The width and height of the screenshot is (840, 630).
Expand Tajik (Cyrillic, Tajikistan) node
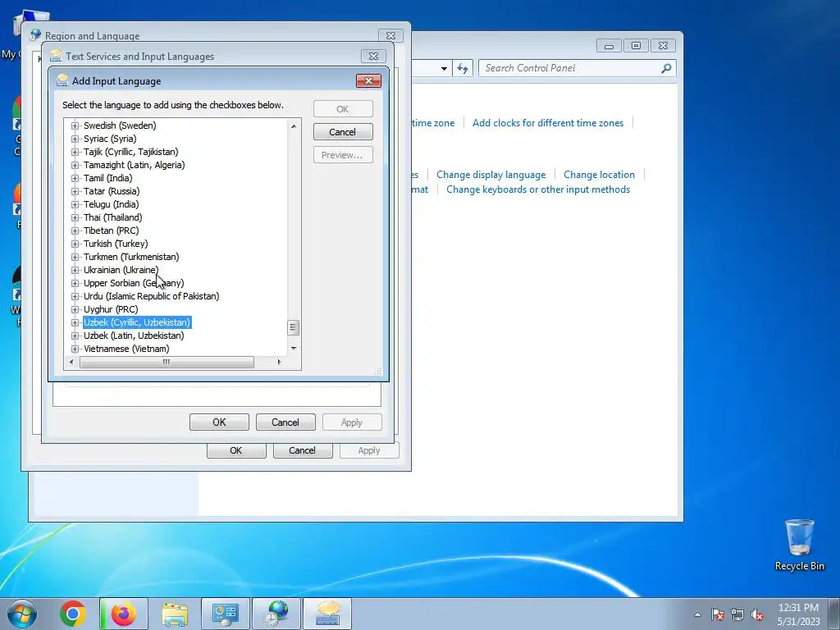click(75, 152)
